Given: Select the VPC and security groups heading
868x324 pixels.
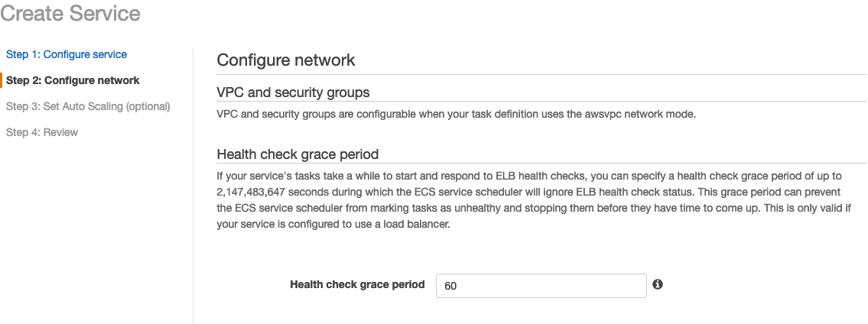Looking at the screenshot, I should pos(293,92).
